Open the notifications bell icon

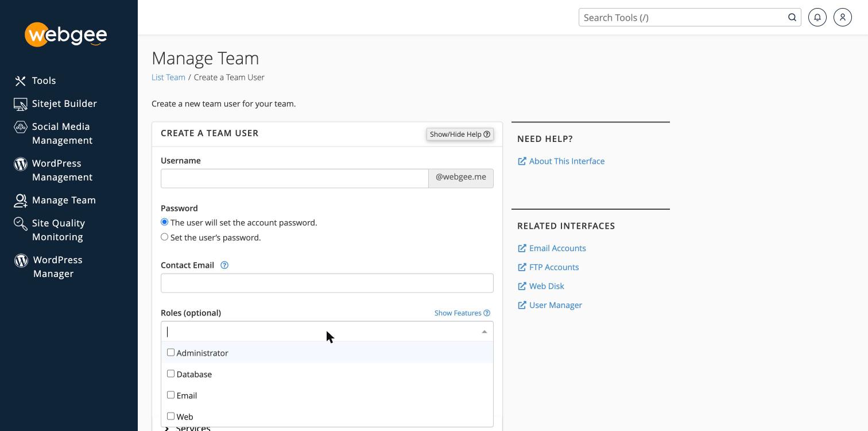click(817, 17)
